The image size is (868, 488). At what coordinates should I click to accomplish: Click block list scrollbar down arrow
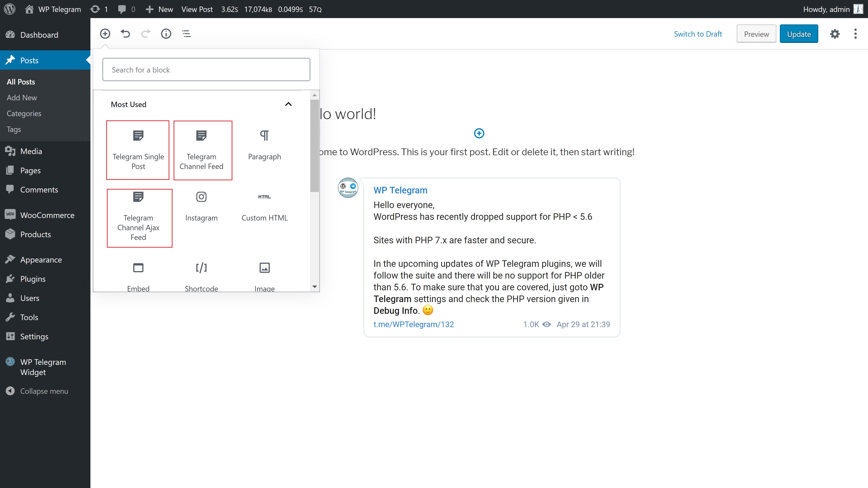tap(314, 287)
